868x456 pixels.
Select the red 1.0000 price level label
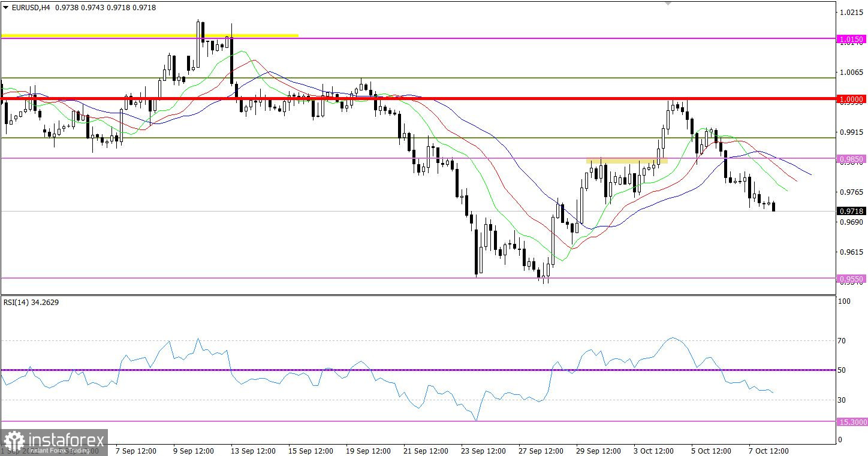[x=852, y=99]
